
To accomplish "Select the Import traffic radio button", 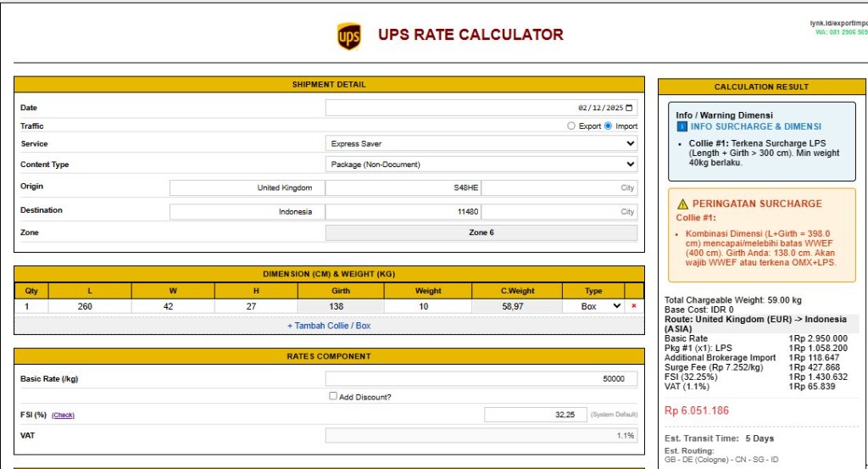I will [608, 126].
